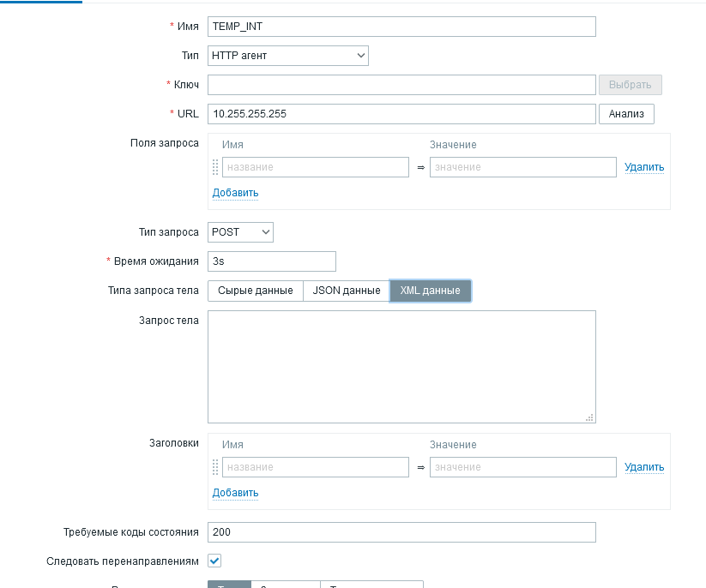
Task: Grab the drag handle beside query field row
Action: (214, 167)
